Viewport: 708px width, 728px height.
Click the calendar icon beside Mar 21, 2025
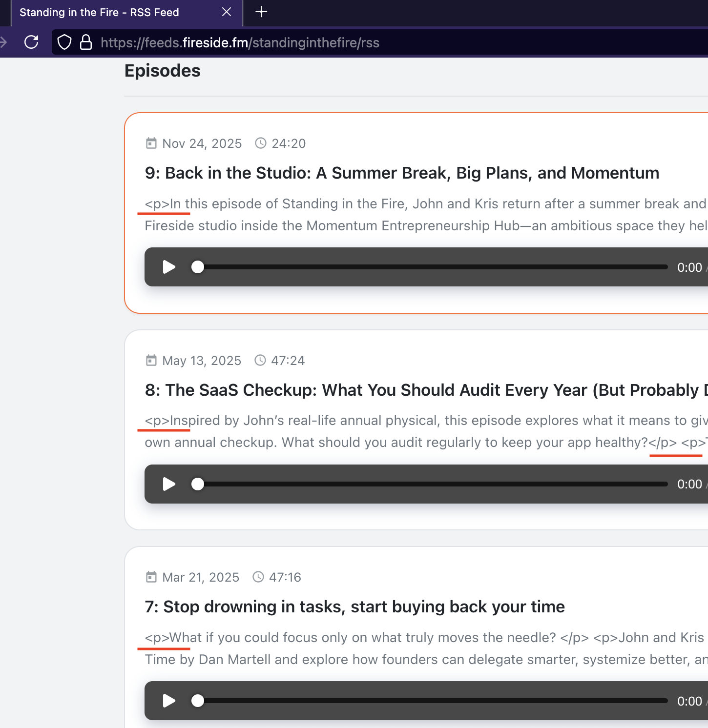(x=151, y=577)
